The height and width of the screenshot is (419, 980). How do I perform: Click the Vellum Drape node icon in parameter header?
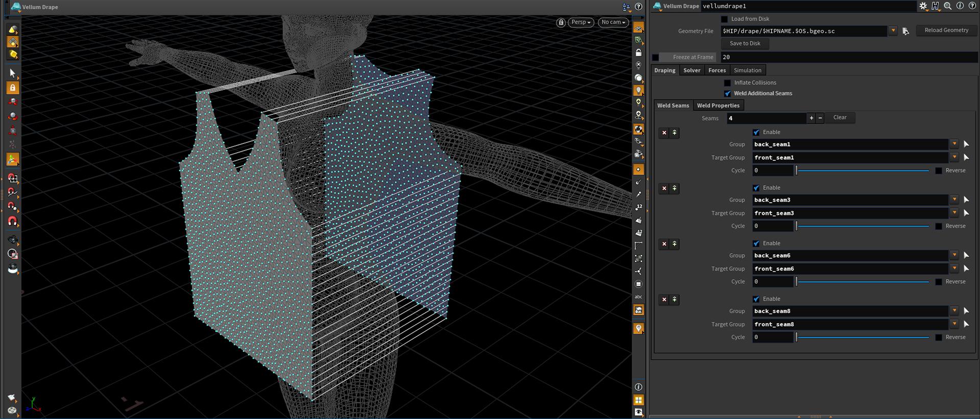(x=657, y=6)
